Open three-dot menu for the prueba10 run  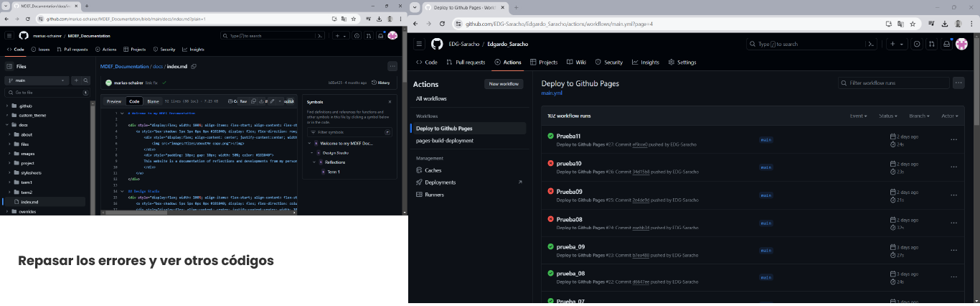click(x=953, y=167)
